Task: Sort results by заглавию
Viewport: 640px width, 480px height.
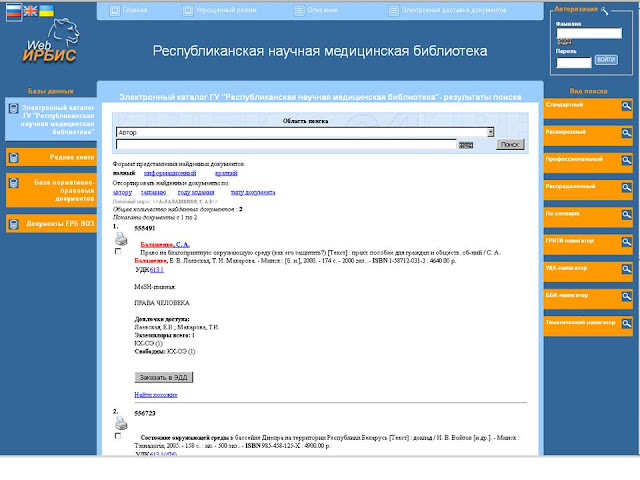Action: click(x=153, y=193)
